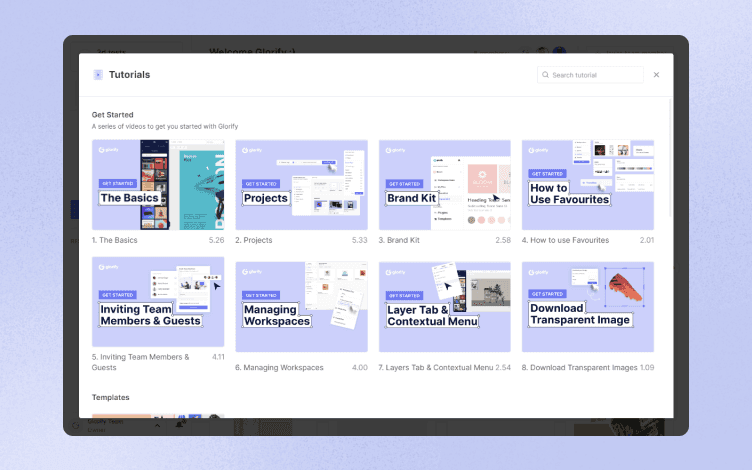752x470 pixels.
Task: Open the Projects tutorial thumbnail
Action: click(301, 185)
